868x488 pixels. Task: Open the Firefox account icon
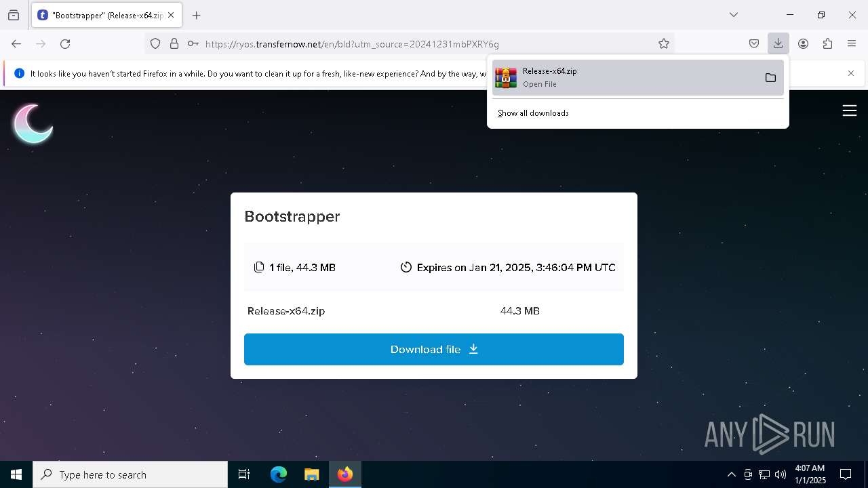[803, 44]
